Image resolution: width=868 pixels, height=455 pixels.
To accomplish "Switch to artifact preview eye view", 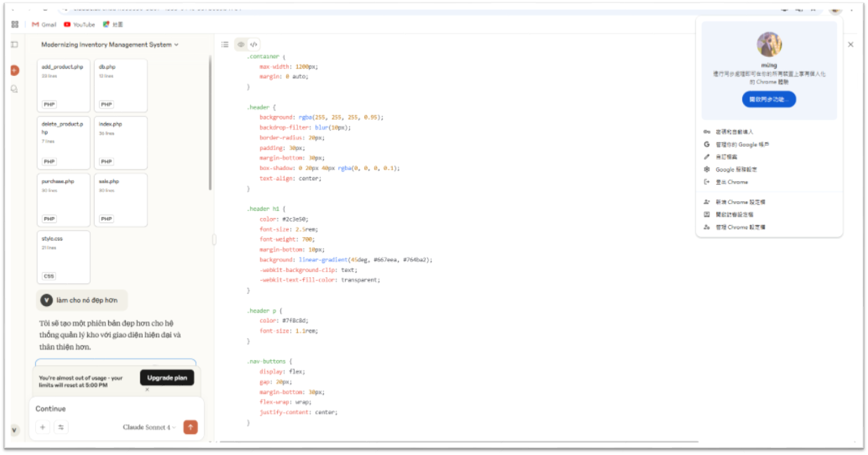I will 241,44.
